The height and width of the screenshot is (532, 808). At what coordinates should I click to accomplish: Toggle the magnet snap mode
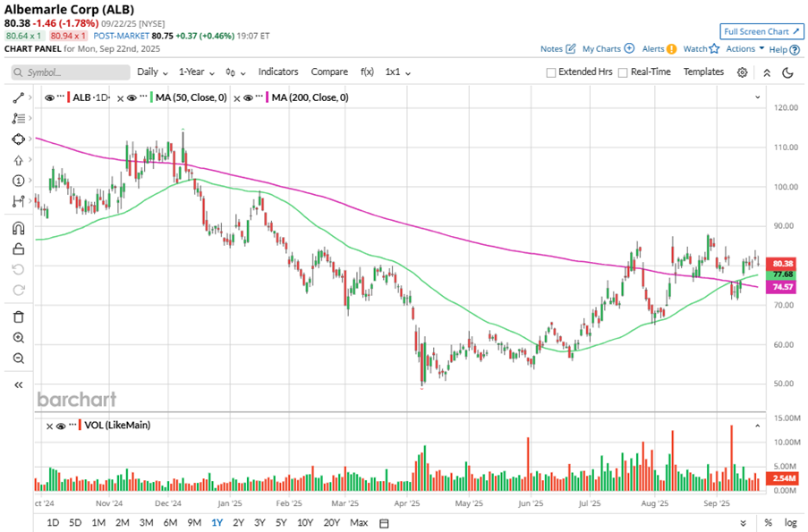point(19,228)
